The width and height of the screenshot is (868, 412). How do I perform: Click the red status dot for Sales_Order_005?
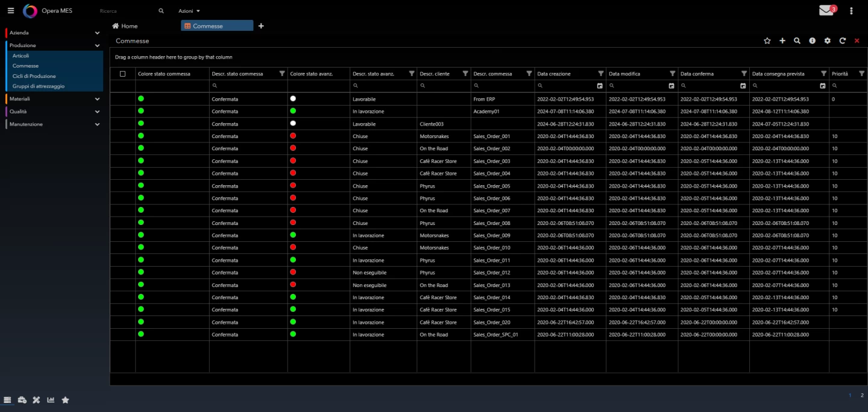pos(293,185)
